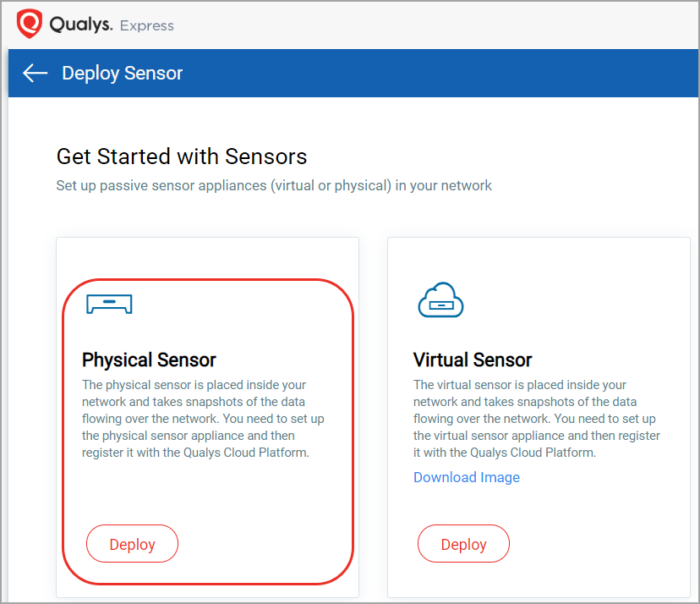Viewport: 700px width, 604px height.
Task: Click the Express label beside Qualys logo
Action: tap(146, 26)
